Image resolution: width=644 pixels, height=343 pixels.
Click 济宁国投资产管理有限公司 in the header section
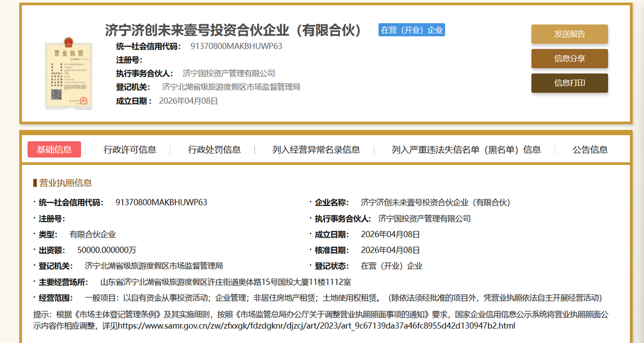point(229,73)
